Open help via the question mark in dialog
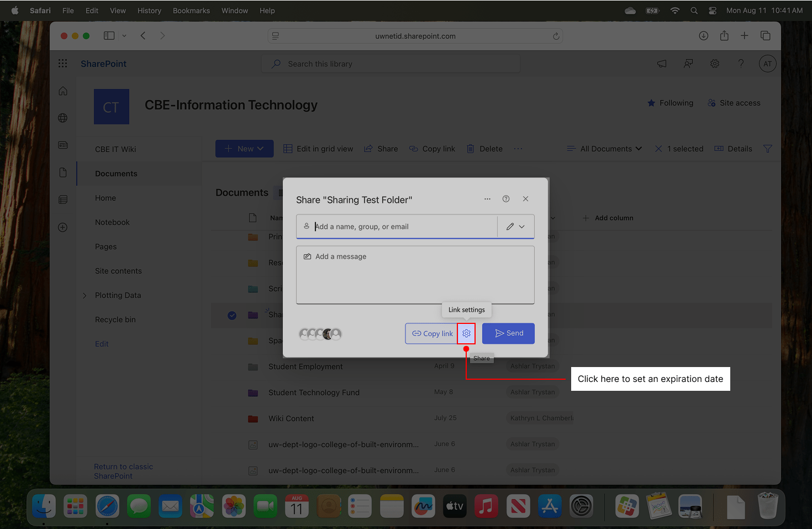 click(506, 198)
